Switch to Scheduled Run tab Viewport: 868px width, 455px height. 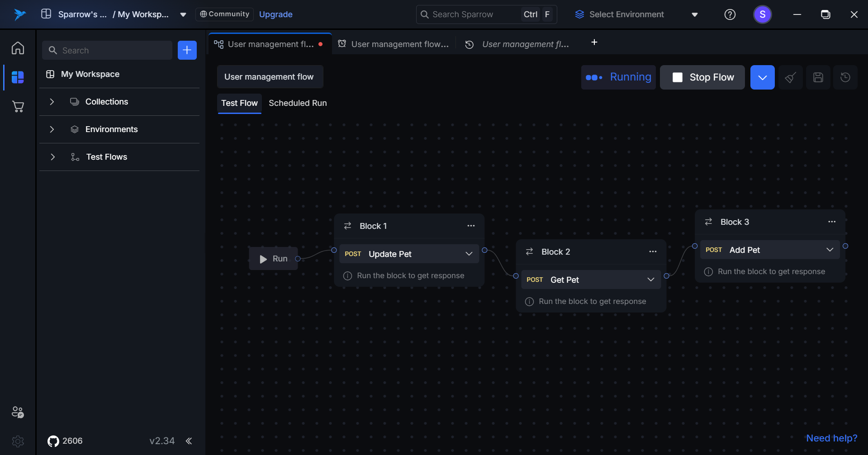click(x=297, y=103)
